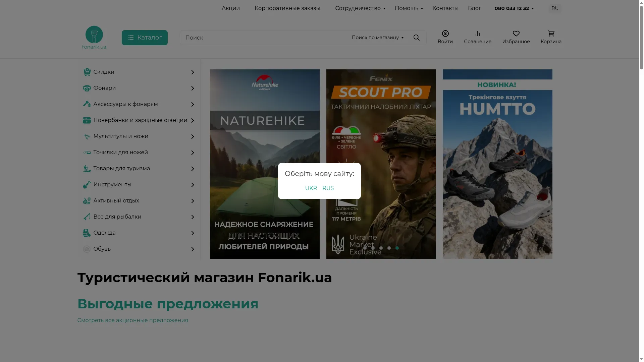The width and height of the screenshot is (644, 362).
Task: Click the Одежда category icon
Action: pyautogui.click(x=87, y=233)
